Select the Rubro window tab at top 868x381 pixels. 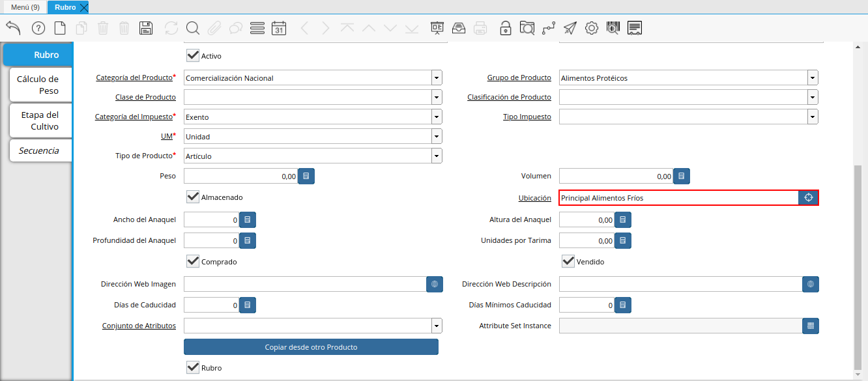coord(64,7)
